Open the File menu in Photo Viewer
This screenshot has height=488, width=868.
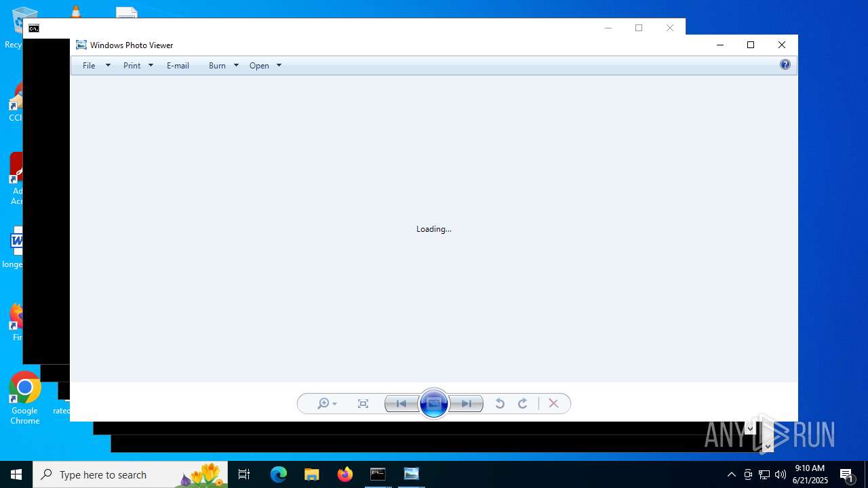click(x=89, y=66)
